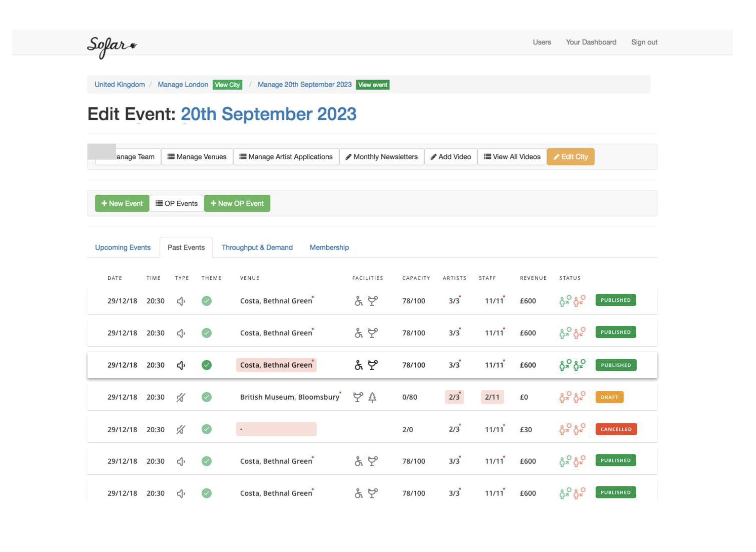756x552 pixels.
Task: Click dark green checkmark in highlighted Costa row
Action: tap(207, 365)
